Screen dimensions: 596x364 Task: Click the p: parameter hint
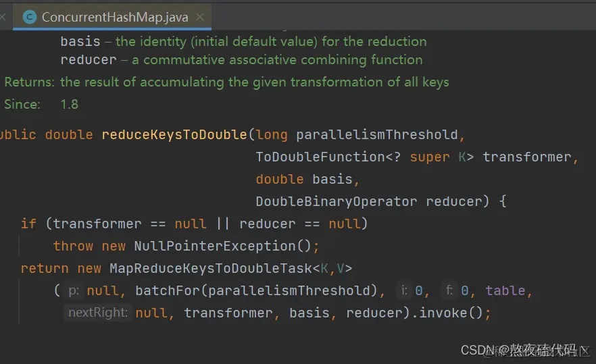(74, 290)
